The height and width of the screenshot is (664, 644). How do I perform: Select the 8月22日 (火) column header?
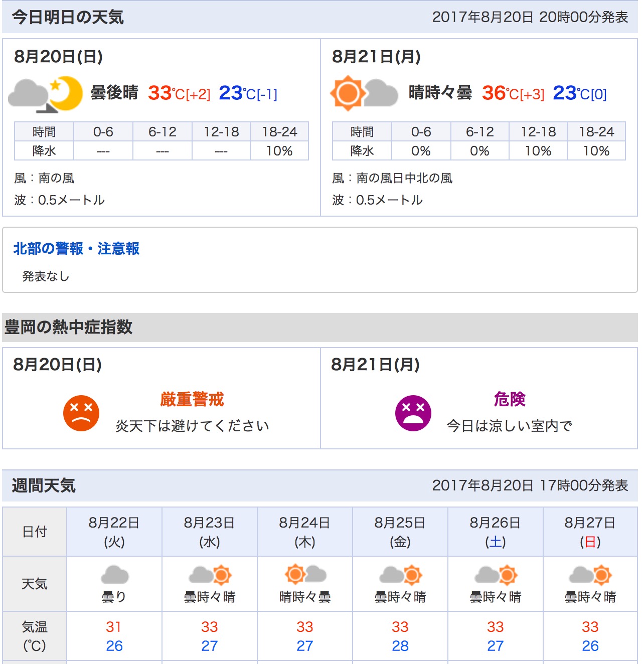point(114,532)
